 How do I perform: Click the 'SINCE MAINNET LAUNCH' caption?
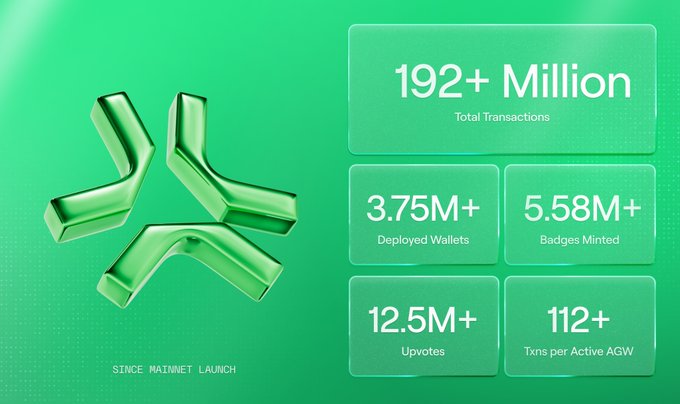[x=174, y=370]
